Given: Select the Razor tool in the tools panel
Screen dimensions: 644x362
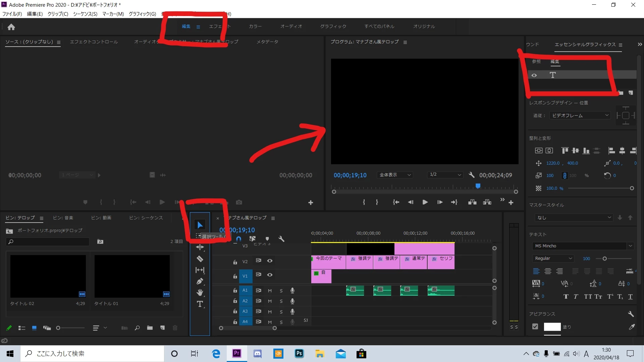Looking at the screenshot, I should (200, 259).
